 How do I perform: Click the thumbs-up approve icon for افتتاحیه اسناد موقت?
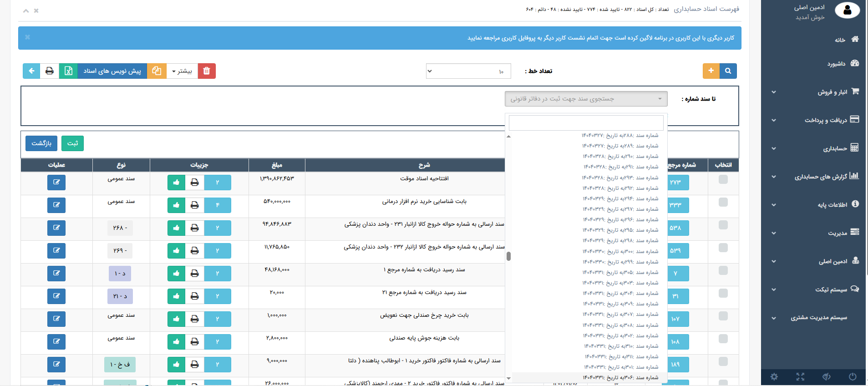coord(176,183)
